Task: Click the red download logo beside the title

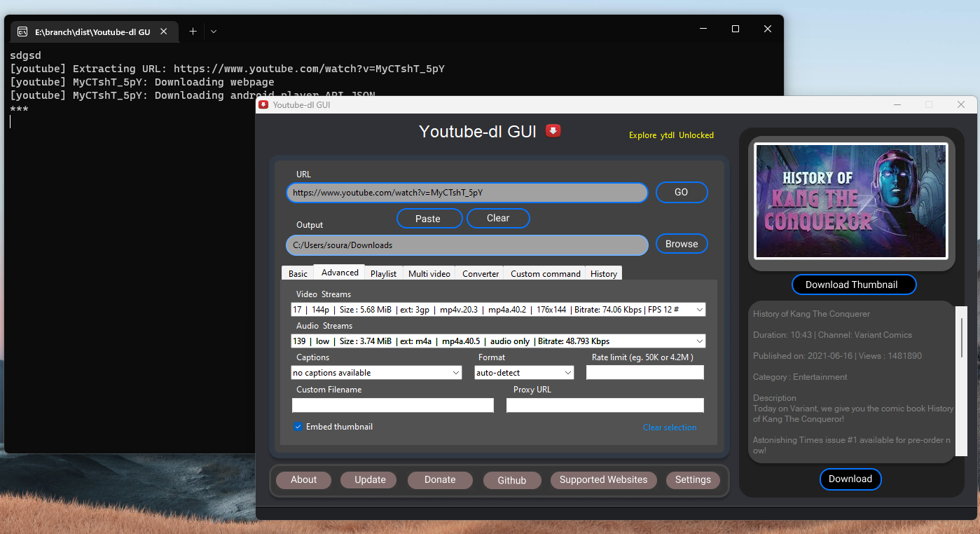Action: pos(553,130)
